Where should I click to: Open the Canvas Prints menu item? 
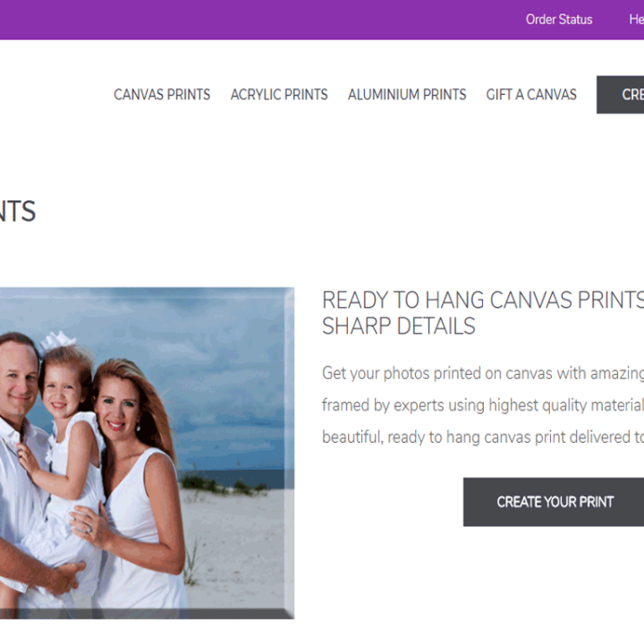tap(162, 95)
